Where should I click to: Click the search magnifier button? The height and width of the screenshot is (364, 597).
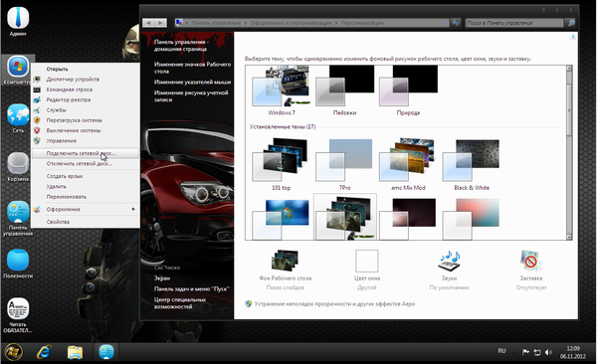(571, 23)
